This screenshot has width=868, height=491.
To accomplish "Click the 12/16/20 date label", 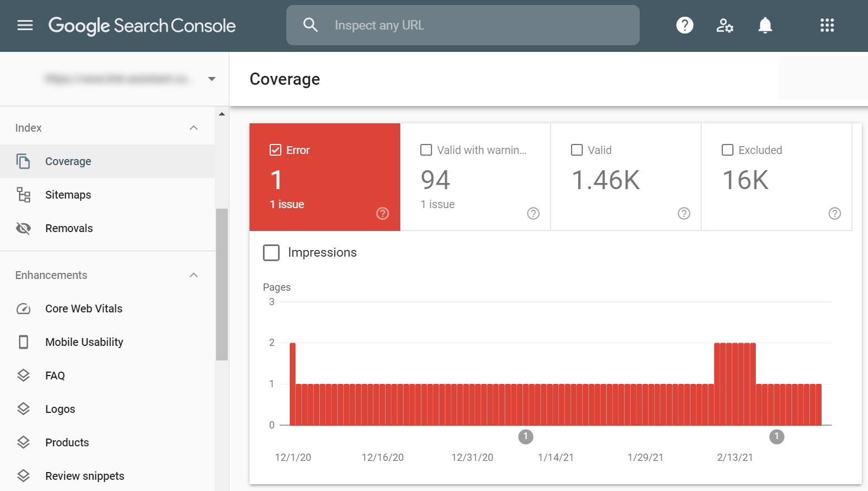I will tap(382, 458).
